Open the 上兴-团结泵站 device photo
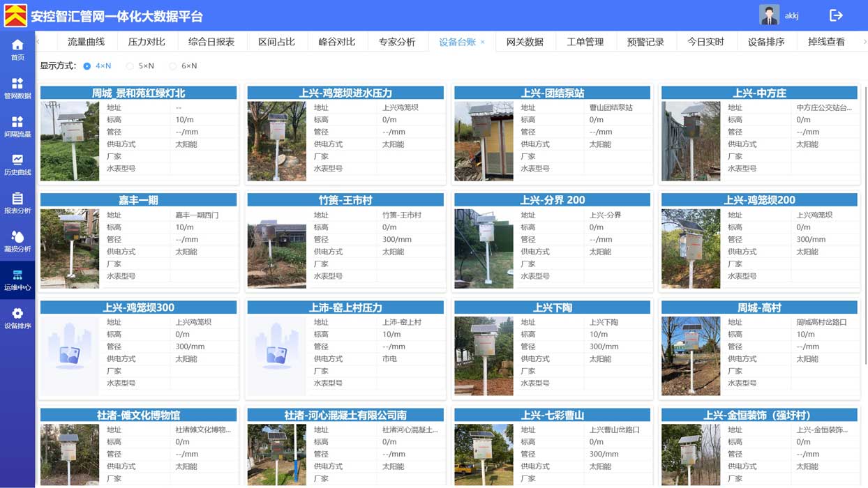The width and height of the screenshot is (868, 488). (484, 142)
